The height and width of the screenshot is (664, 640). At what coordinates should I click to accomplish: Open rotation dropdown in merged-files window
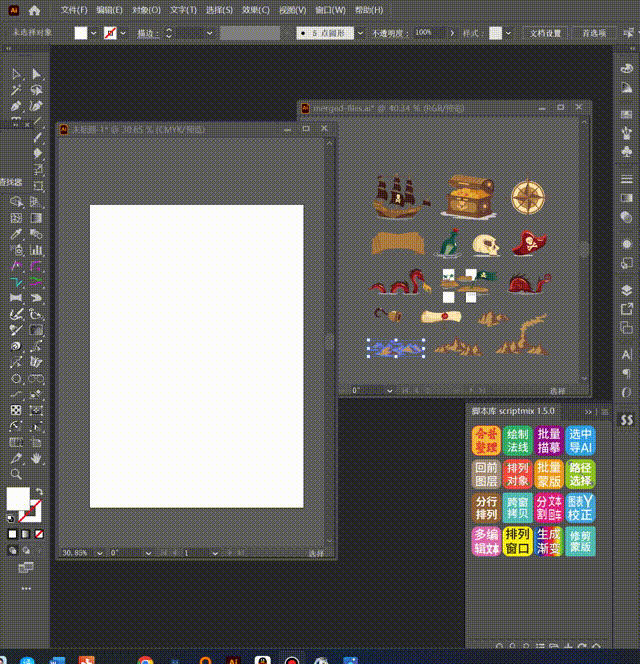click(x=389, y=391)
